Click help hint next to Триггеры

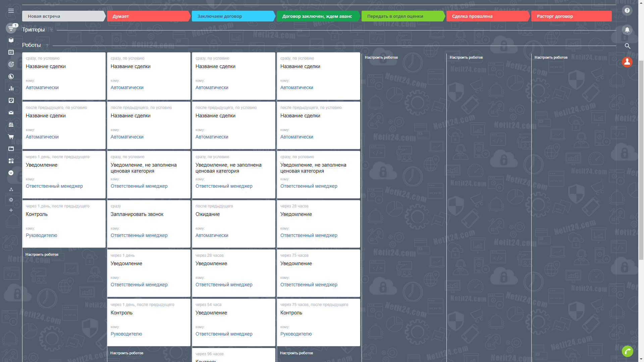pyautogui.click(x=51, y=30)
